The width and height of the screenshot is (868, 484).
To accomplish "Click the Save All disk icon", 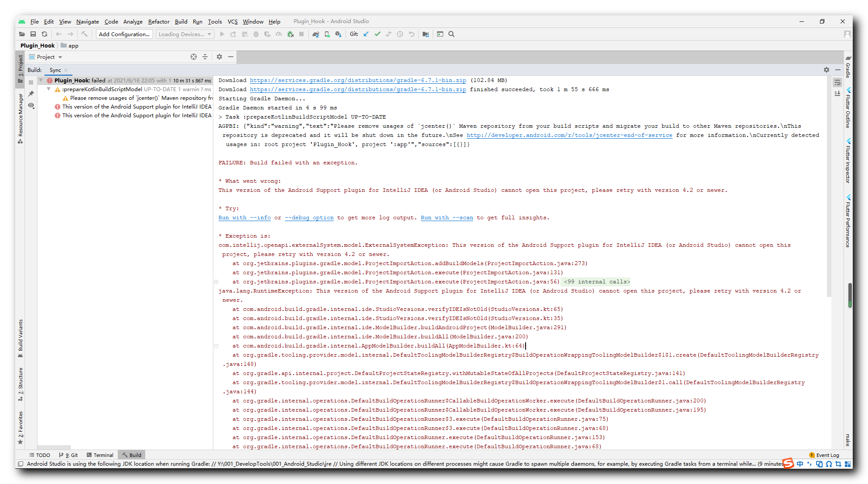I will click(x=33, y=34).
